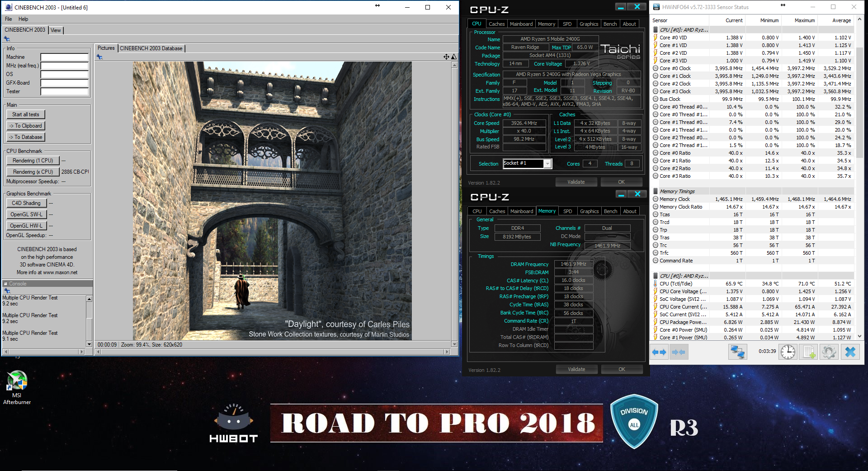Click the HWiNFO sensor list scroll-down arrow
Viewport: 868px width, 471px height.
tap(859, 336)
